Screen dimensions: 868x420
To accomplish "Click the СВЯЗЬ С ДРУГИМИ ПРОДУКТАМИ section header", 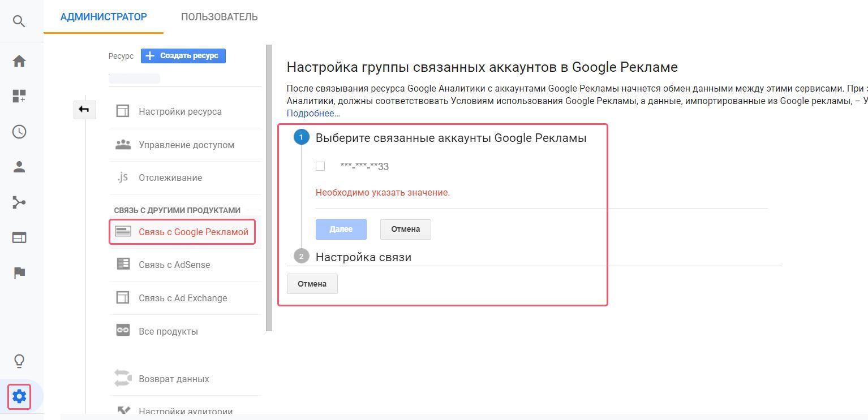I will pyautogui.click(x=177, y=210).
